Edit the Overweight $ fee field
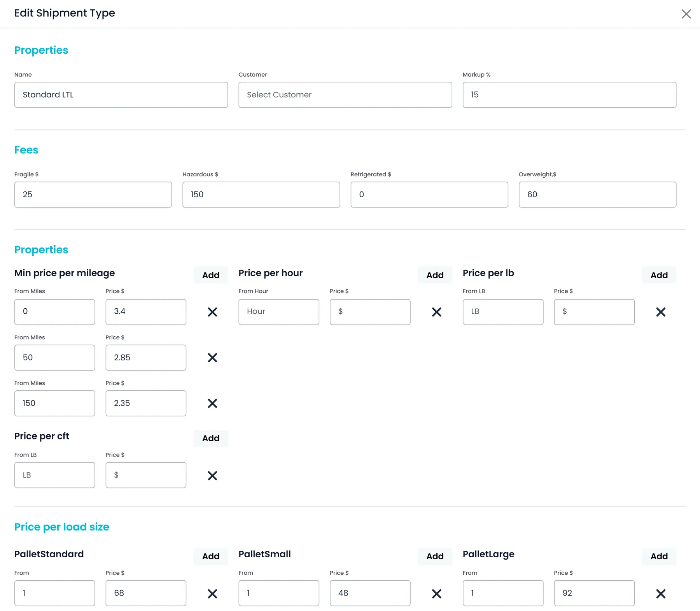 (597, 195)
